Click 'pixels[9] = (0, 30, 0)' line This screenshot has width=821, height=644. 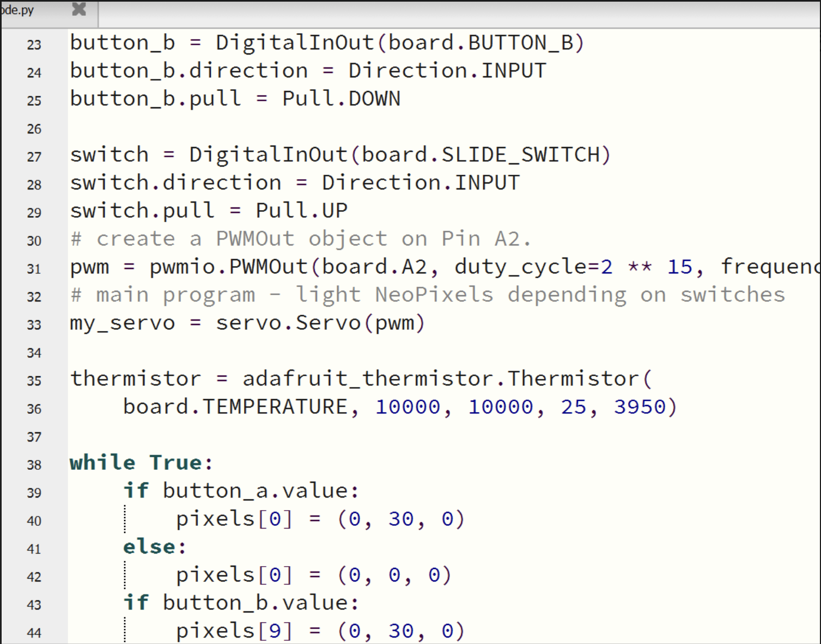coord(320,631)
